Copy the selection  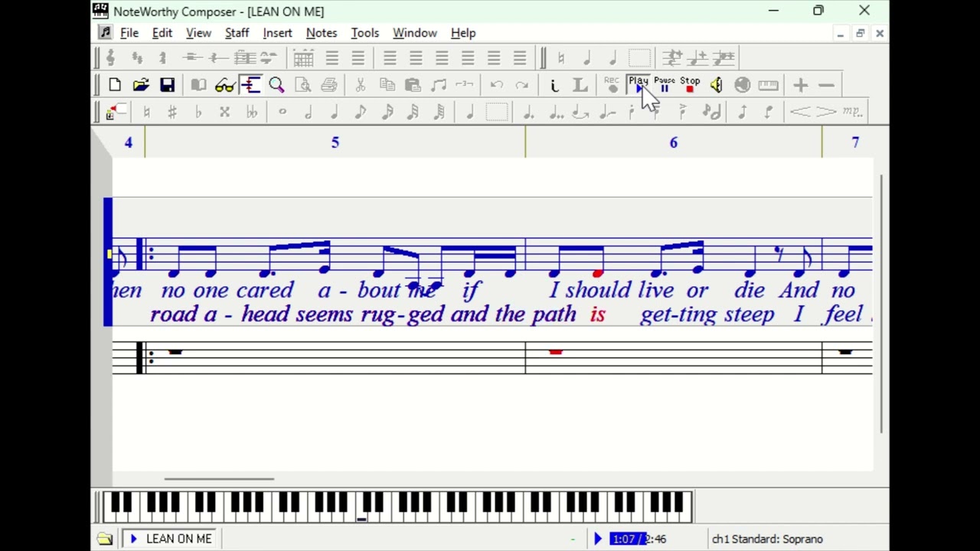point(387,85)
